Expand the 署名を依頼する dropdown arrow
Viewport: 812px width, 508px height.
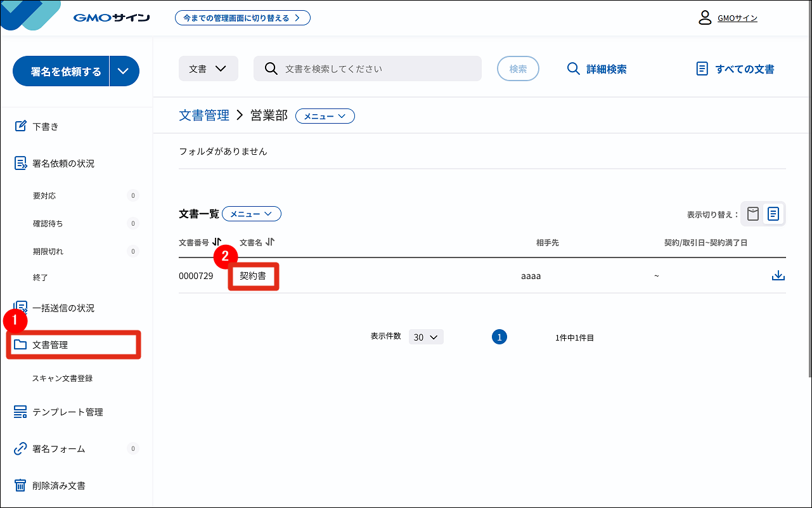(x=124, y=71)
